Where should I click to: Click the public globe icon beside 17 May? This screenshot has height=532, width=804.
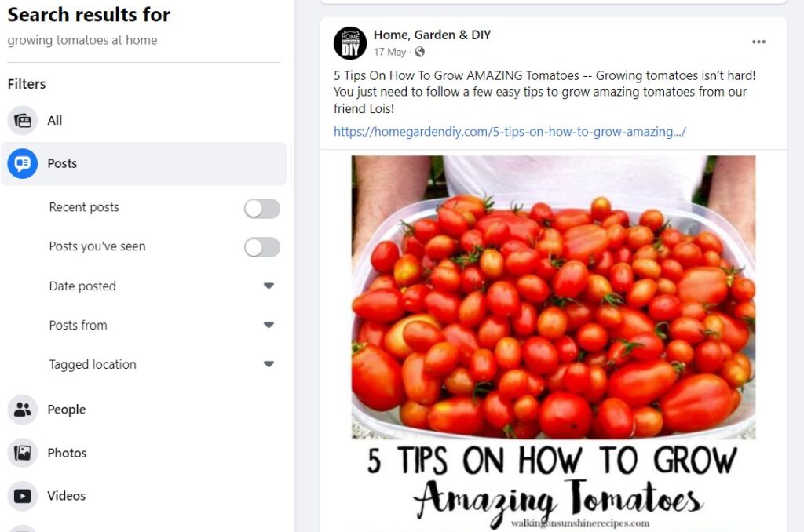click(x=419, y=52)
